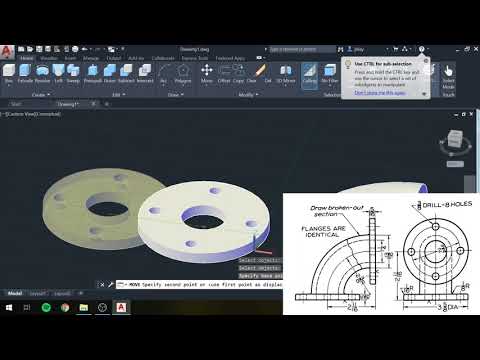Expand the Edit panel dropdown

119,95
